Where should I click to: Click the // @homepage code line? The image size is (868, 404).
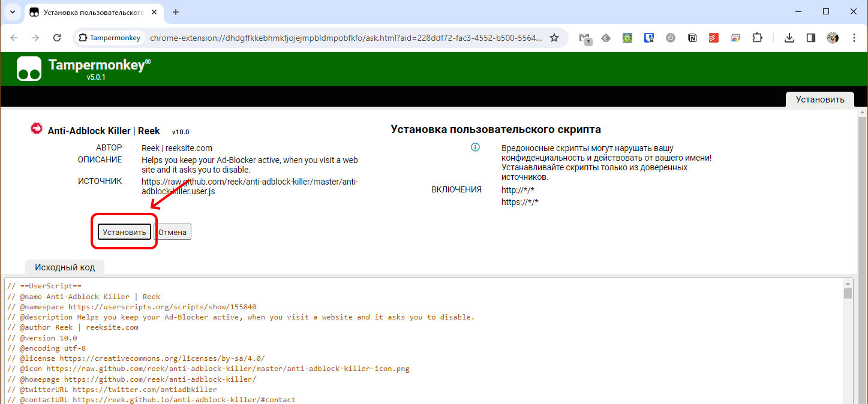pyautogui.click(x=132, y=379)
